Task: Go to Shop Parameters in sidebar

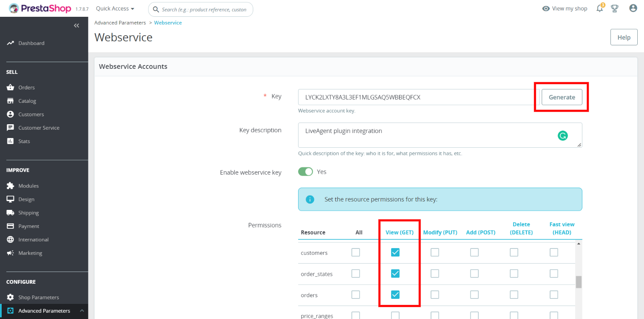Action: [x=39, y=297]
